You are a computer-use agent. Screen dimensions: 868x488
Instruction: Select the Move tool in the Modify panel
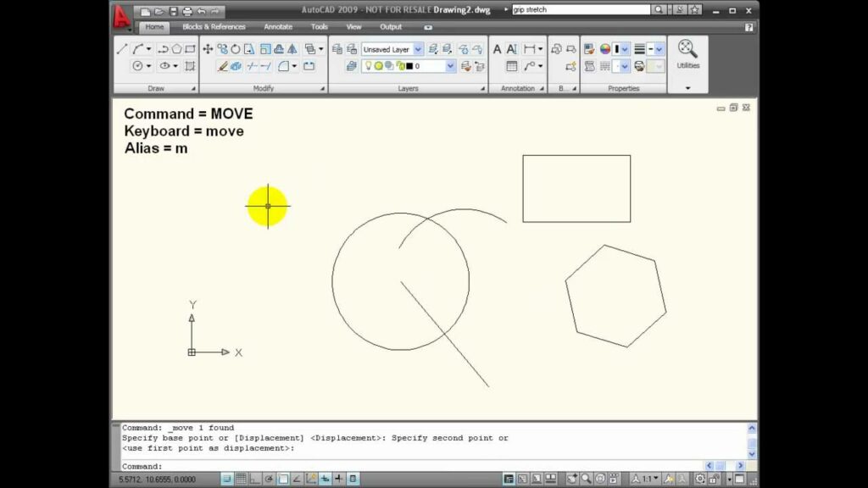tap(208, 49)
